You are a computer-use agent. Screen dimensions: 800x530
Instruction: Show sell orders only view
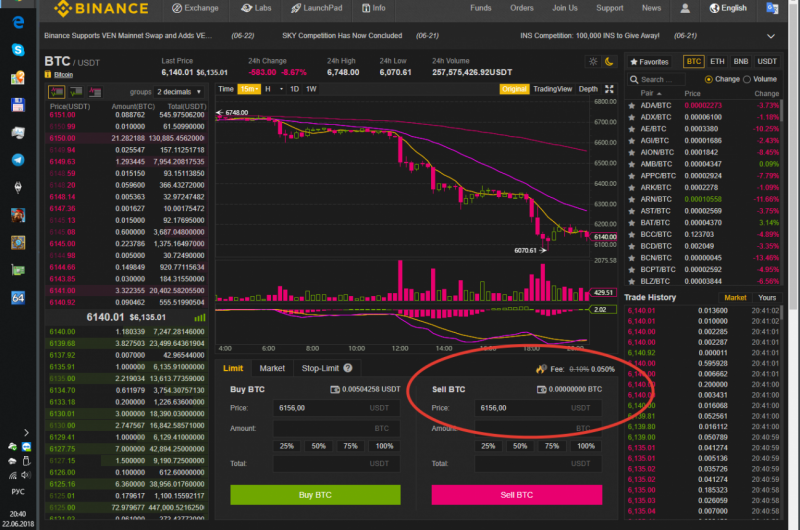[95, 92]
